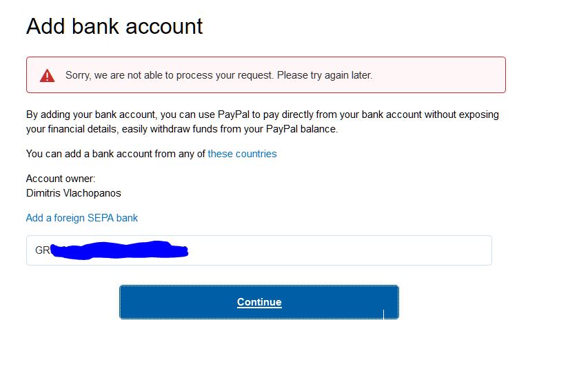The height and width of the screenshot is (369, 588).
Task: Click the "GR" prefix in the IBAN field
Action: point(42,250)
